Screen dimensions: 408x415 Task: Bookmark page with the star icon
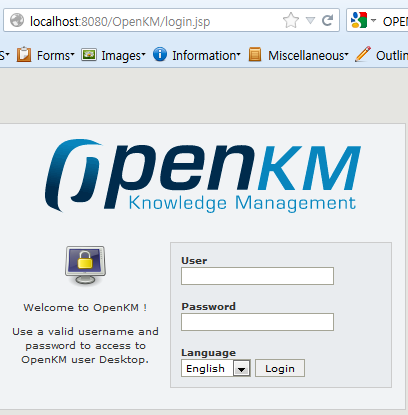291,20
